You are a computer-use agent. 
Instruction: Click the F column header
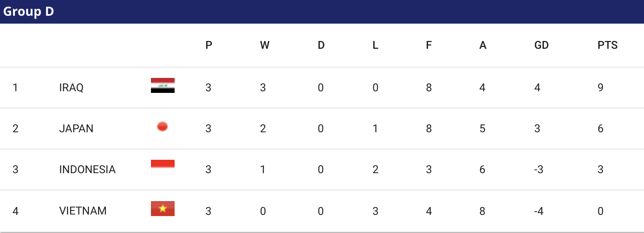[x=429, y=45]
